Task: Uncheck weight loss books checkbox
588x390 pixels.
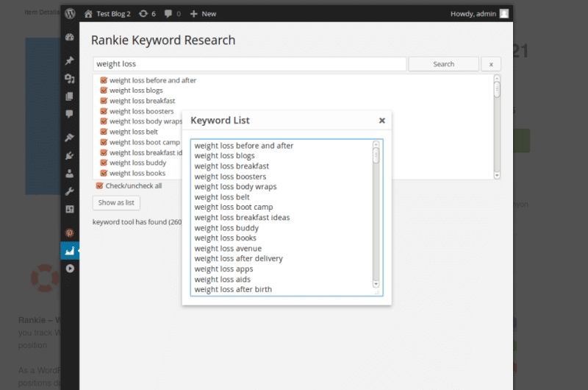Action: 104,173
